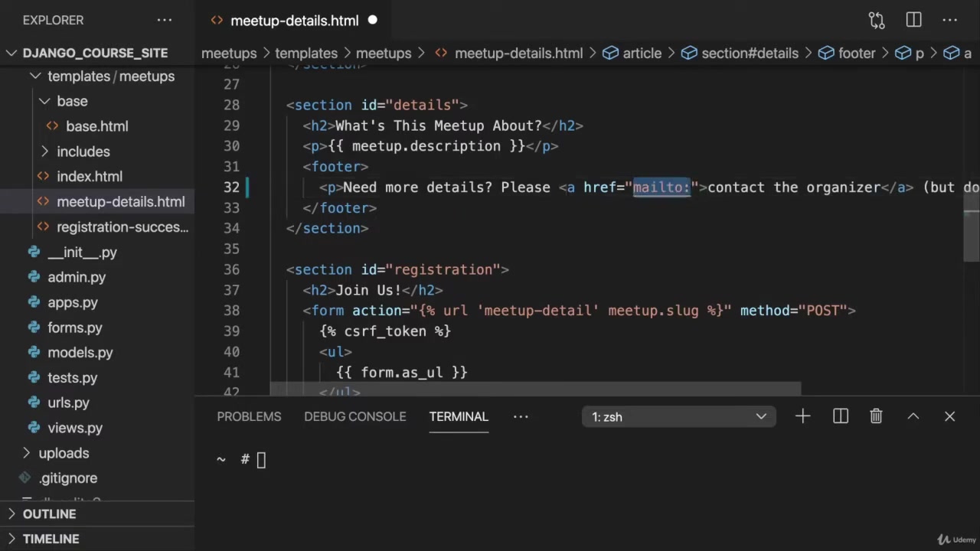980x551 pixels.
Task: Open views.py from the explorer
Action: coord(75,428)
